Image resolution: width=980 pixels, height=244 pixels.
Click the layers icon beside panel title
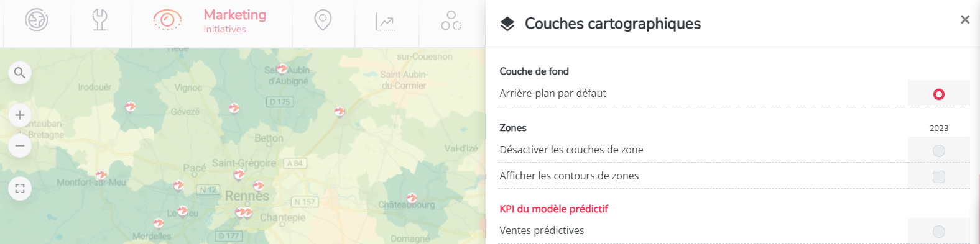507,24
